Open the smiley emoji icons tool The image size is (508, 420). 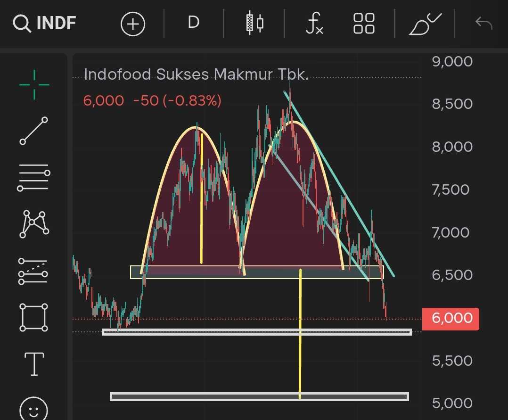click(34, 409)
